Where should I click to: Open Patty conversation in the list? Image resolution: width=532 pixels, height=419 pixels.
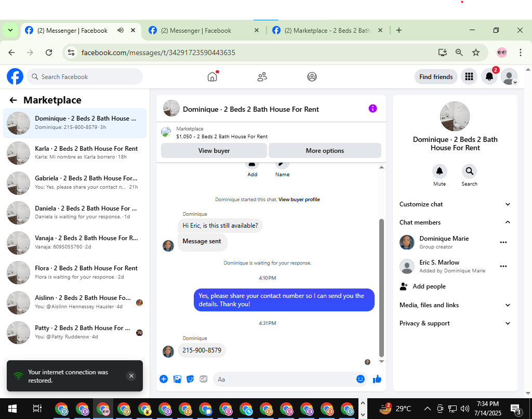[75, 332]
